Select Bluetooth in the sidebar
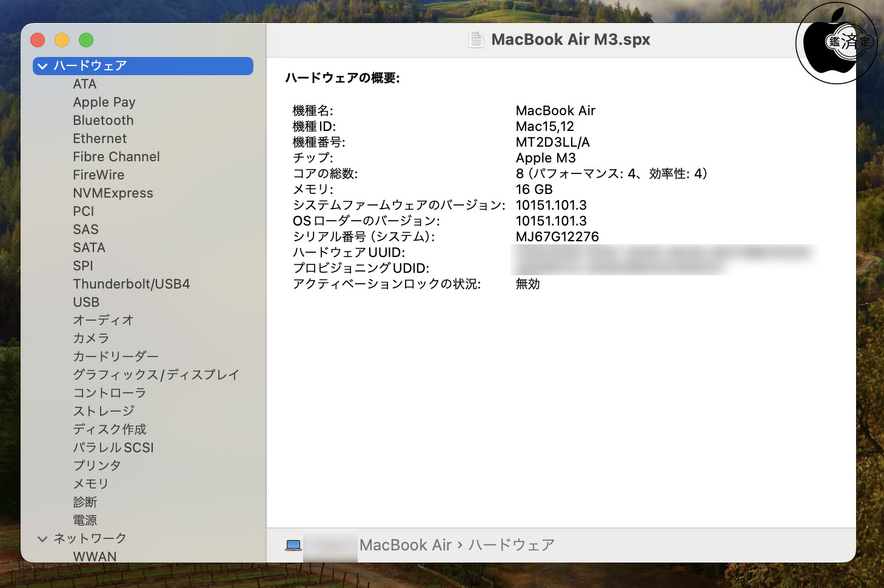The image size is (884, 588). point(103,121)
